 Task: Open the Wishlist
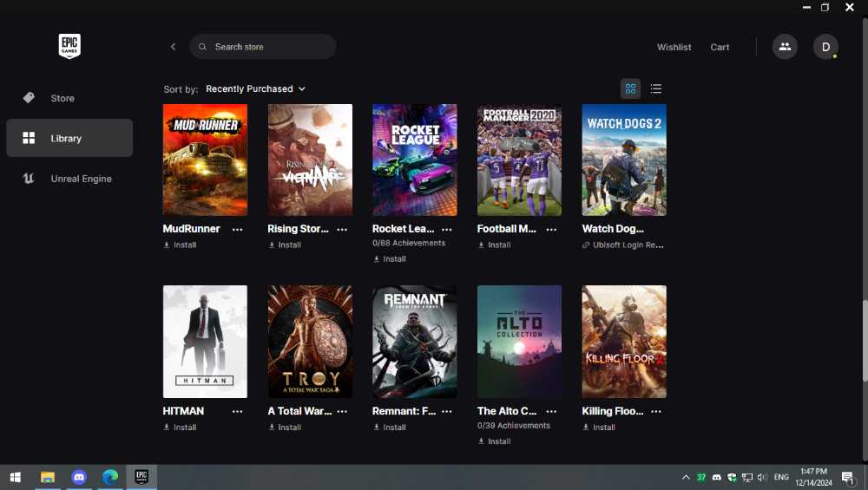674,47
